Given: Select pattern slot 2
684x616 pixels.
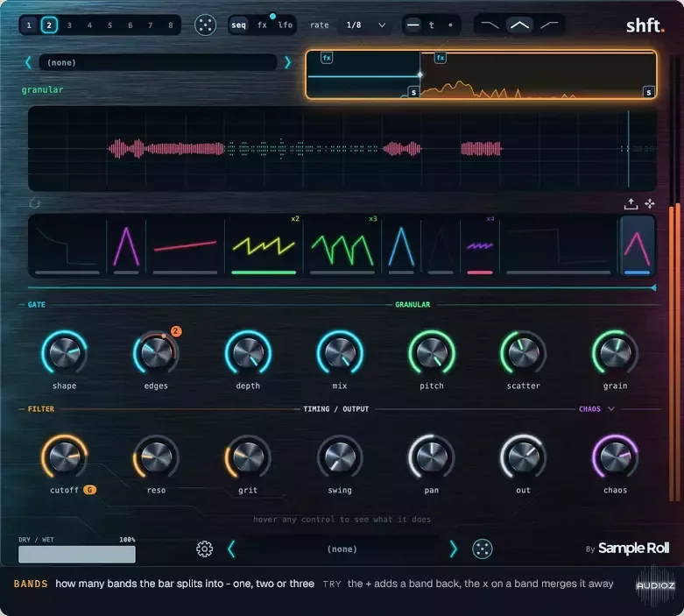Looking at the screenshot, I should click(x=49, y=25).
